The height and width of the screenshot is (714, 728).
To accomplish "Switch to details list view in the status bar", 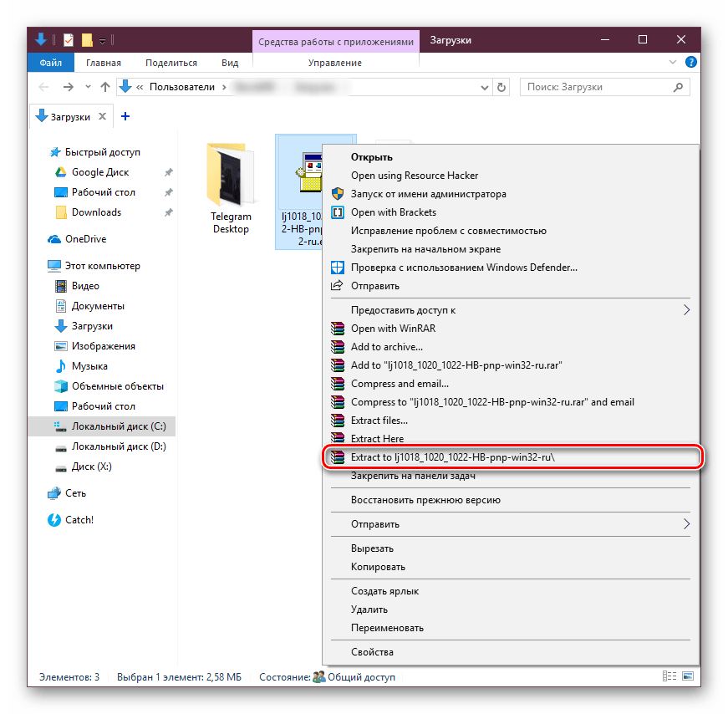I will [669, 677].
